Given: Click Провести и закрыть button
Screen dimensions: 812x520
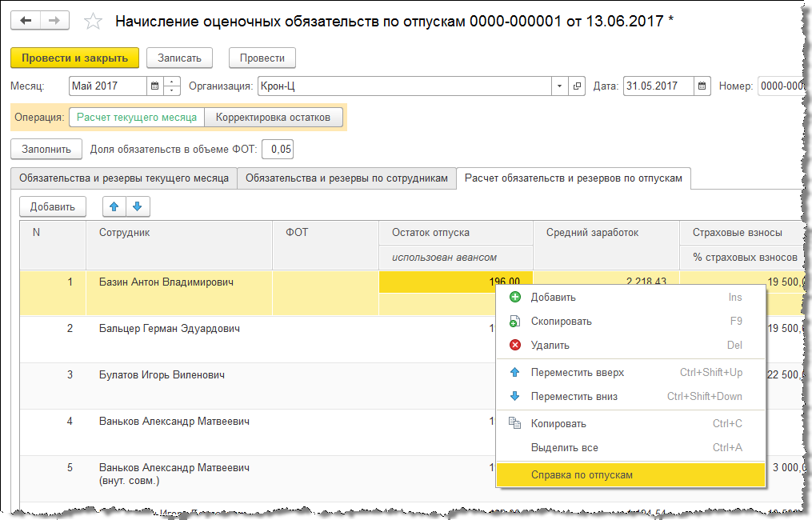Looking at the screenshot, I should (x=74, y=58).
